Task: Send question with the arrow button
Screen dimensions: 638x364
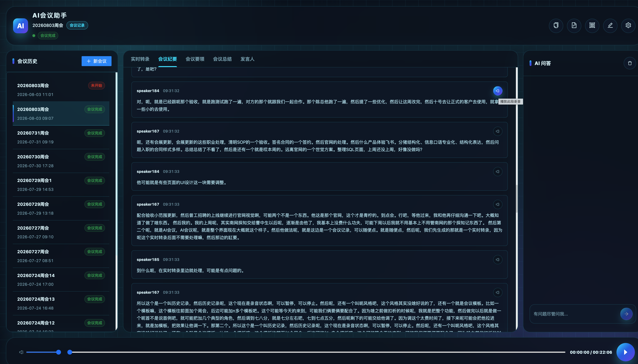Action: click(x=626, y=314)
